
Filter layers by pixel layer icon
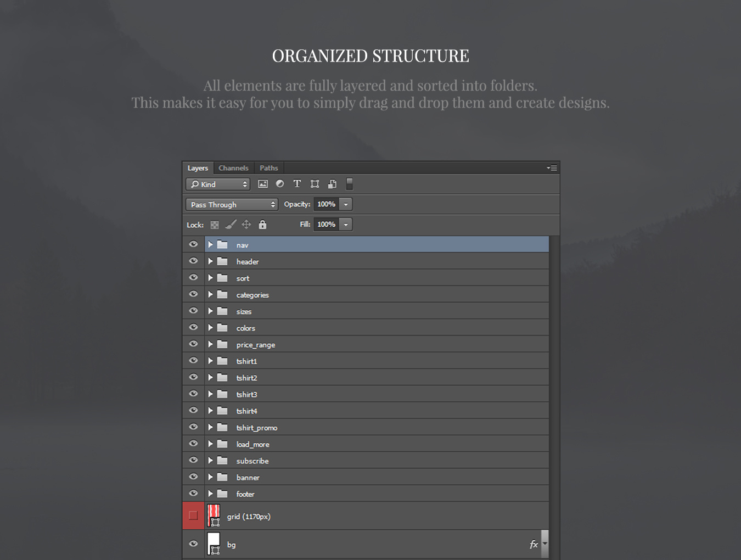click(x=263, y=184)
